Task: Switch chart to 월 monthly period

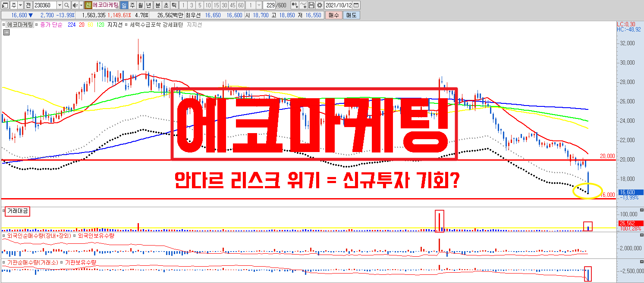Action: point(141,5)
